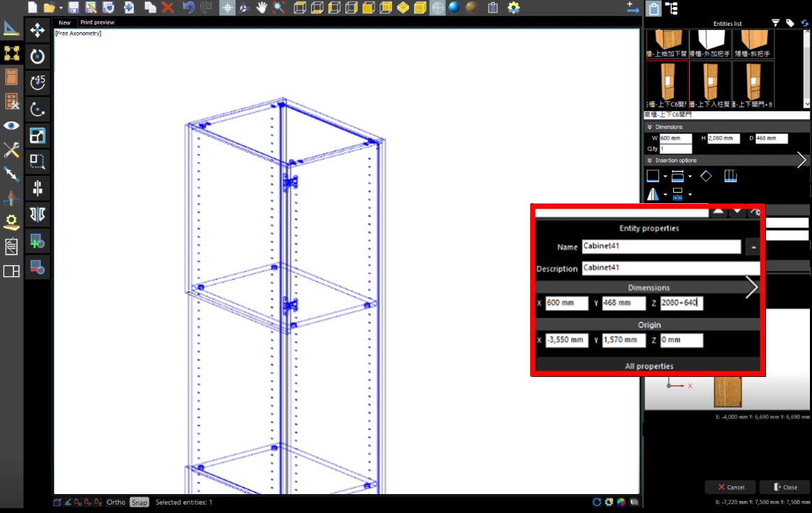Click the wrench and screwdriver icon

tap(11, 149)
